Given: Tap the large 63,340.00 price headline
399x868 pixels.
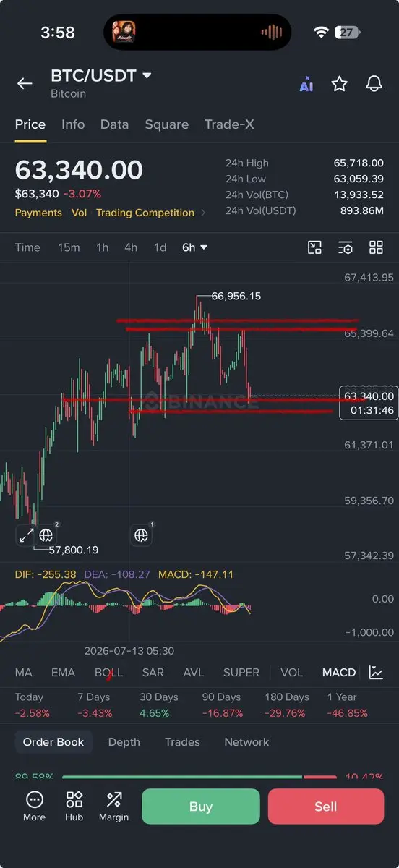Looking at the screenshot, I should coord(79,170).
